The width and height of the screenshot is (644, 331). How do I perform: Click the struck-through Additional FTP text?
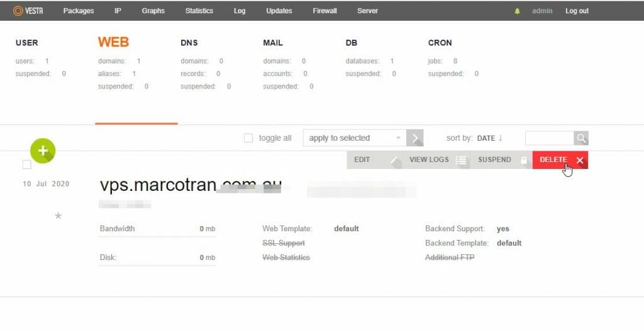click(x=450, y=257)
